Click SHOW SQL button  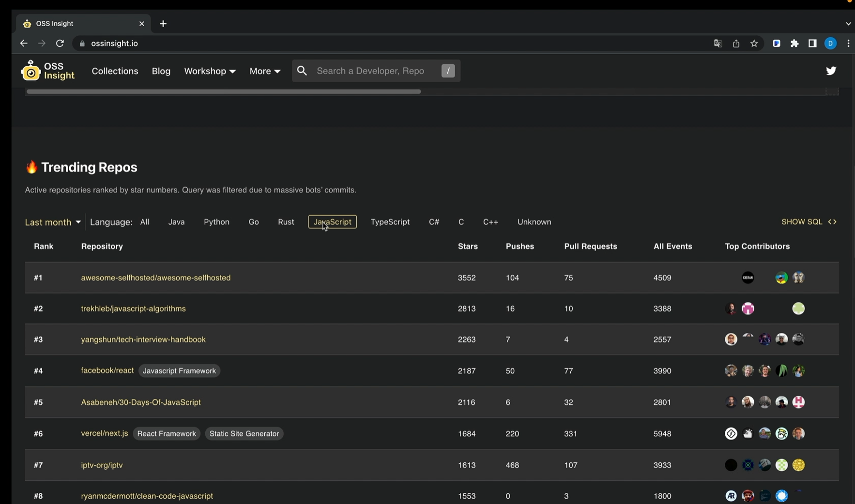pyautogui.click(x=809, y=222)
